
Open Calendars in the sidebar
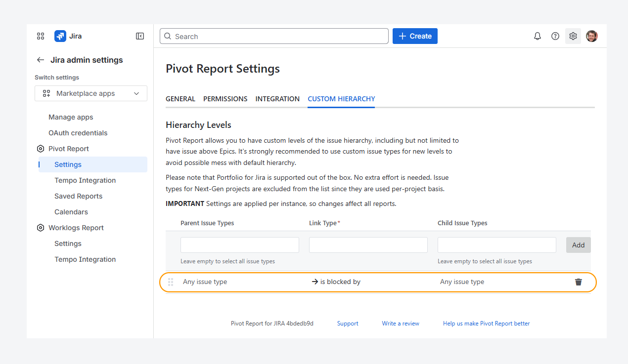[71, 212]
